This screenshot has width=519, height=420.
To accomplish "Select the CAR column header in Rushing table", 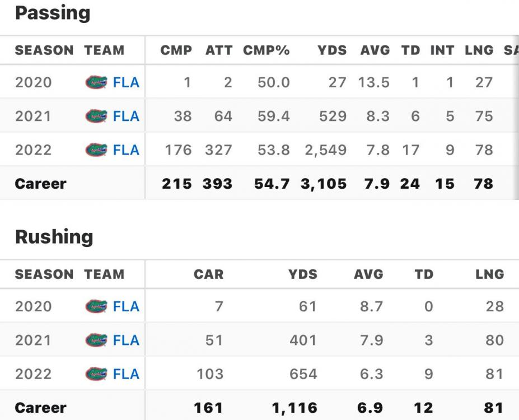I will pyautogui.click(x=208, y=274).
